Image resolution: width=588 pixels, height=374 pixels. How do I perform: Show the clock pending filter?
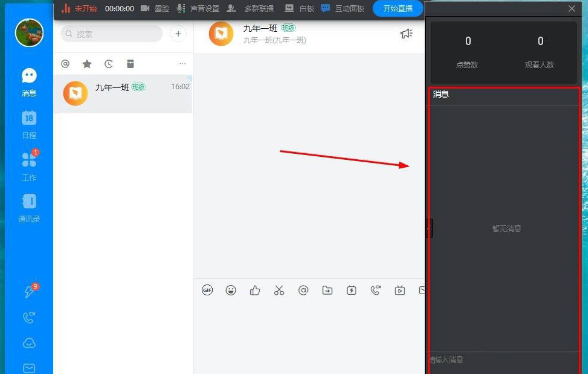(108, 64)
